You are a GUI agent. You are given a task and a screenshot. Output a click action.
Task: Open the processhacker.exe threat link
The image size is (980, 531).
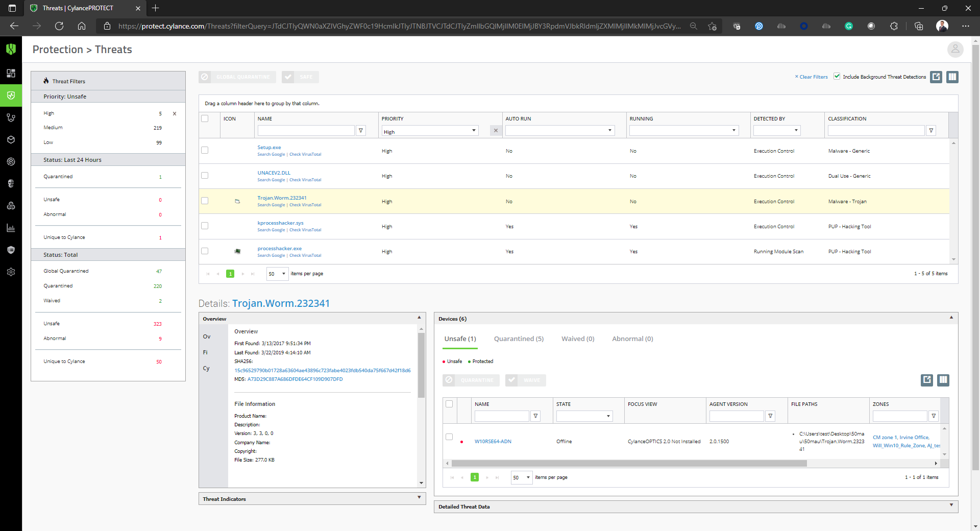coord(279,249)
